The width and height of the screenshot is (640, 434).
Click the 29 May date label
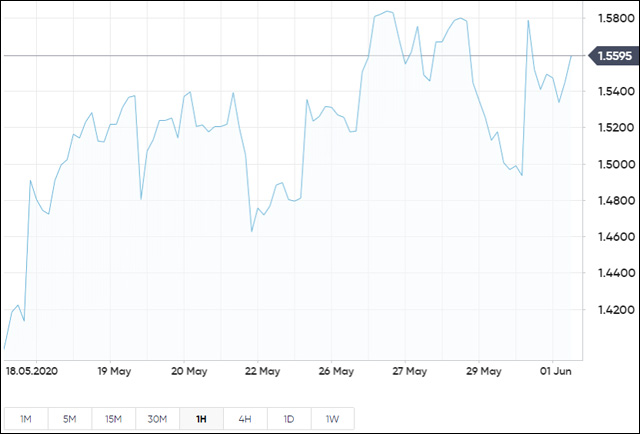click(x=484, y=371)
